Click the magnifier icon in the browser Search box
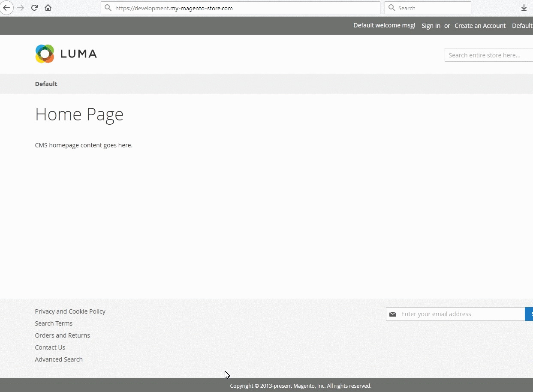533x392 pixels. point(391,7)
